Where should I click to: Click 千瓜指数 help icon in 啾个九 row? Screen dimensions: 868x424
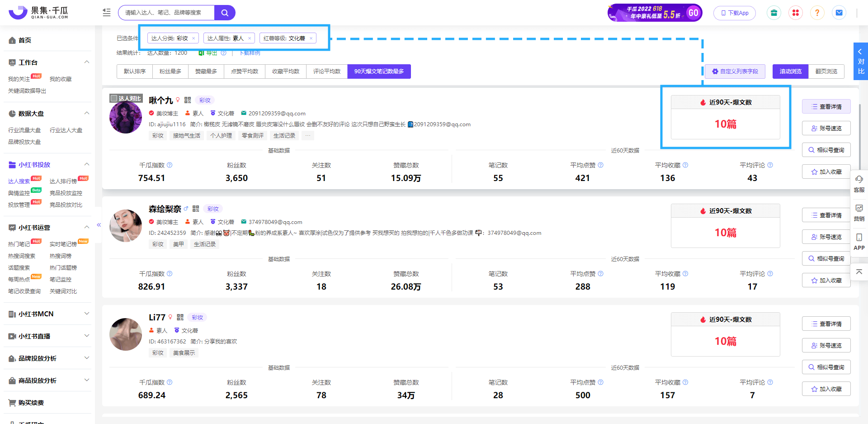tap(170, 165)
